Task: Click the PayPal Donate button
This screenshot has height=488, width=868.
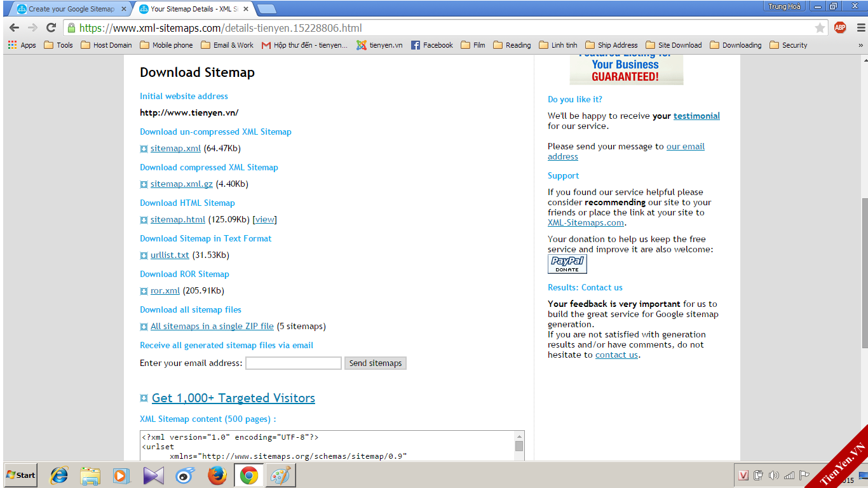Action: coord(567,264)
